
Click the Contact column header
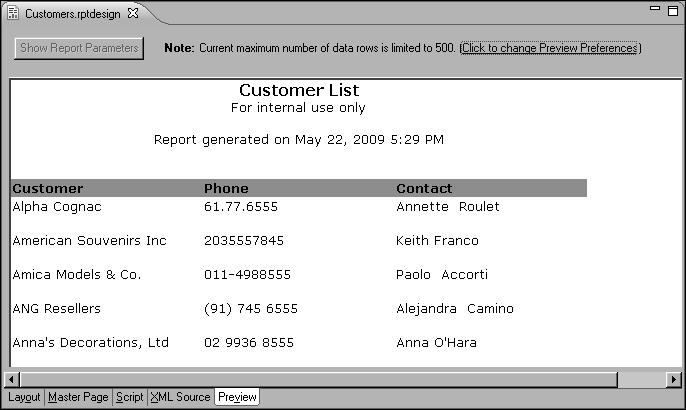424,188
